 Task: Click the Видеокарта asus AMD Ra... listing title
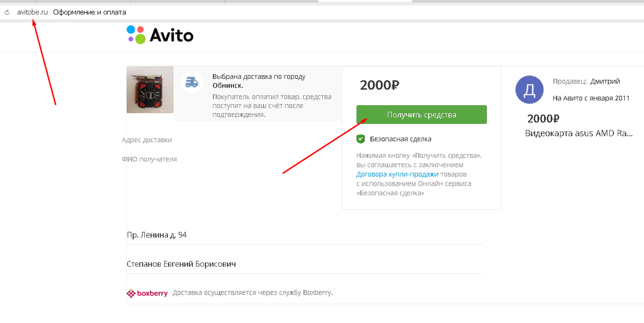click(579, 134)
